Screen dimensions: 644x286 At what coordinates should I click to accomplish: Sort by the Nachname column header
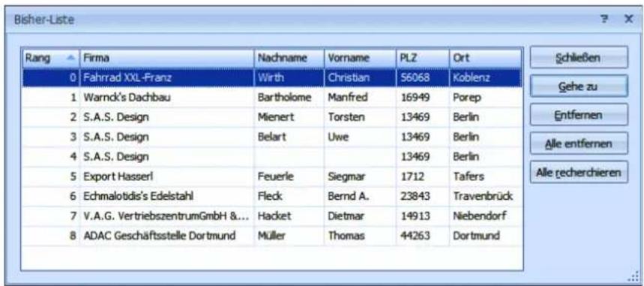point(289,59)
